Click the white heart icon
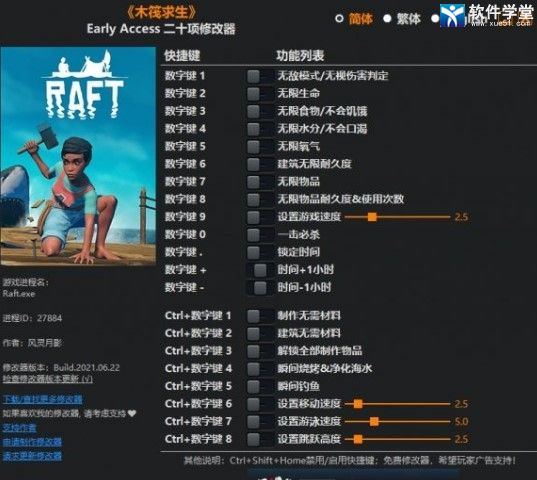 [132, 414]
